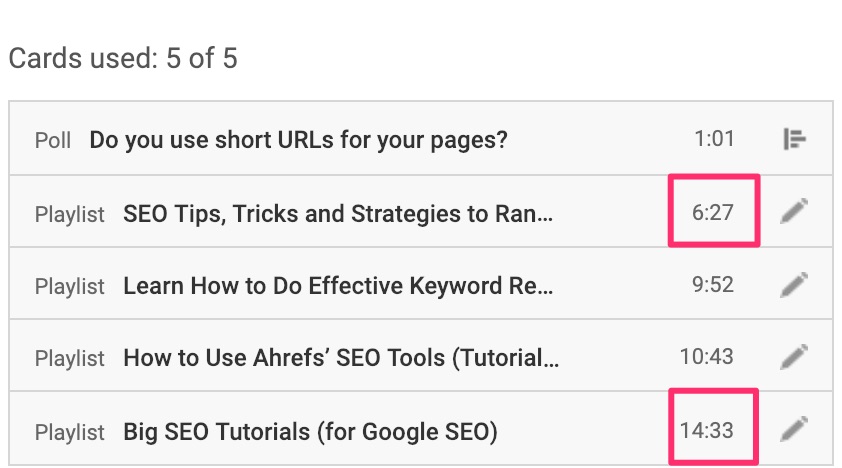Click the "Poll" type label in first row
This screenshot has height=468, width=842.
coord(53,140)
